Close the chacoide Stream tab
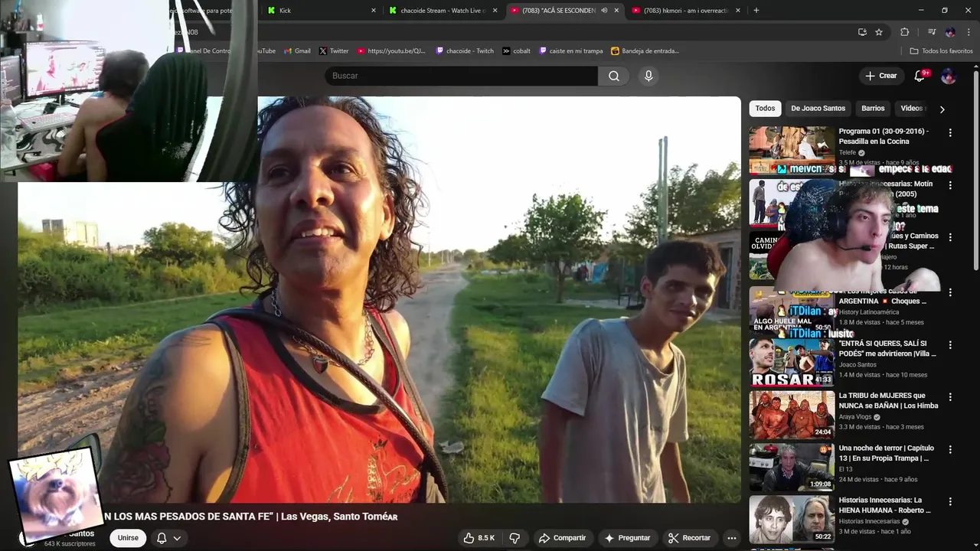This screenshot has height=551, width=980. click(495, 11)
